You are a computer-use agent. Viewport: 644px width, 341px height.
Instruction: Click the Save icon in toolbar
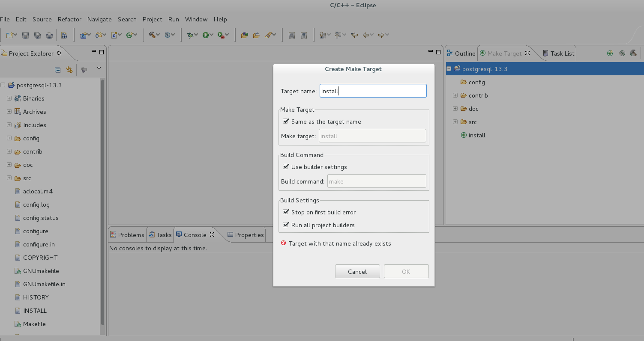pos(25,35)
